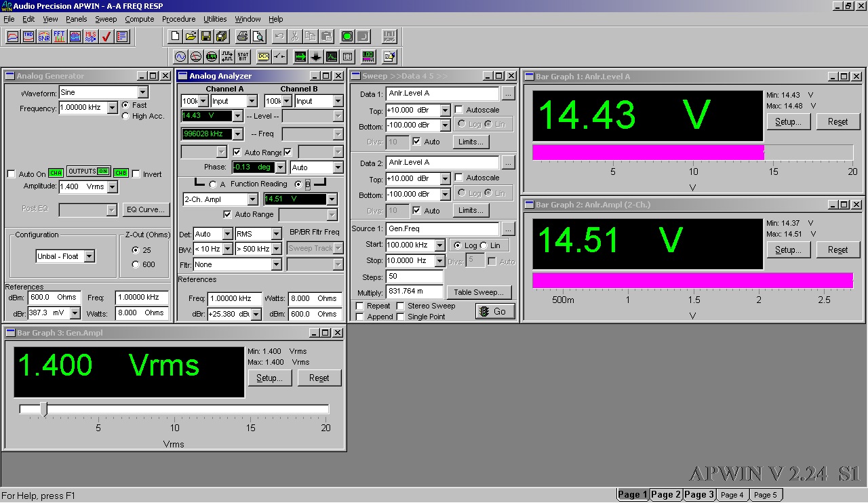Open the Unbal - Float configuration dropdown
868x503 pixels.
[90, 256]
